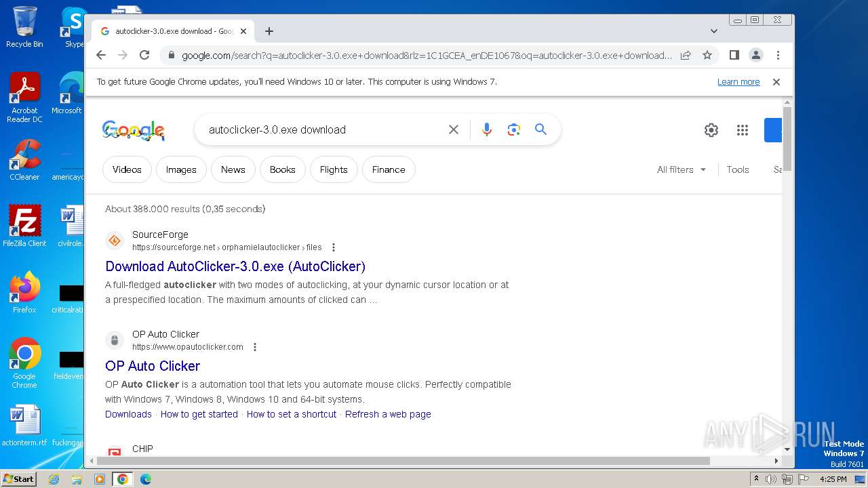The image size is (868, 488).
Task: Focus the Google search query field
Action: pyautogui.click(x=324, y=129)
